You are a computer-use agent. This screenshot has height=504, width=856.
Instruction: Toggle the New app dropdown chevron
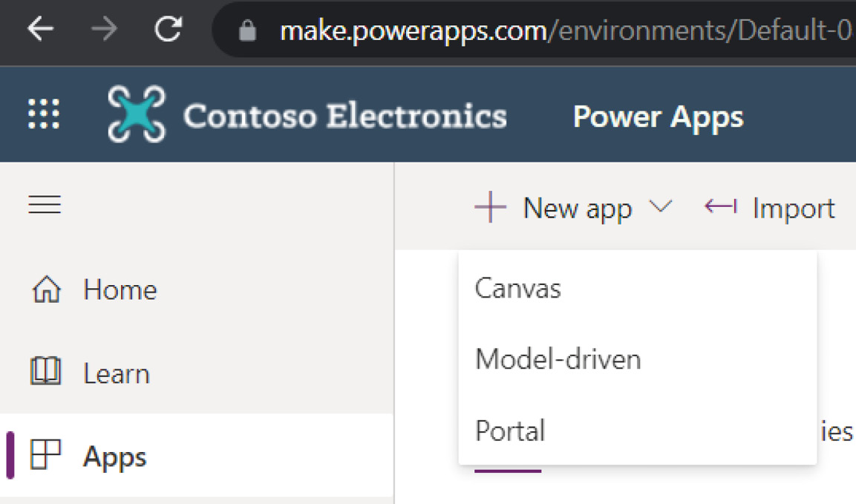(661, 206)
